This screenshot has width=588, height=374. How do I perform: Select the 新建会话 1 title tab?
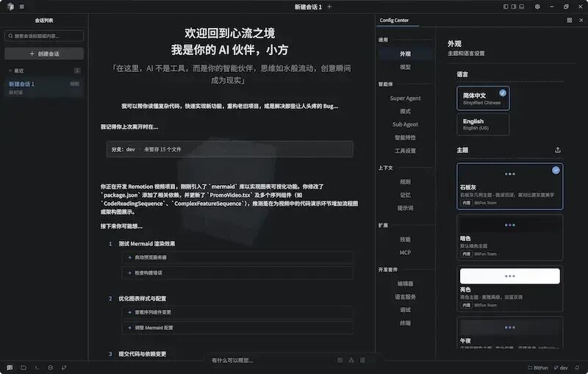(308, 7)
